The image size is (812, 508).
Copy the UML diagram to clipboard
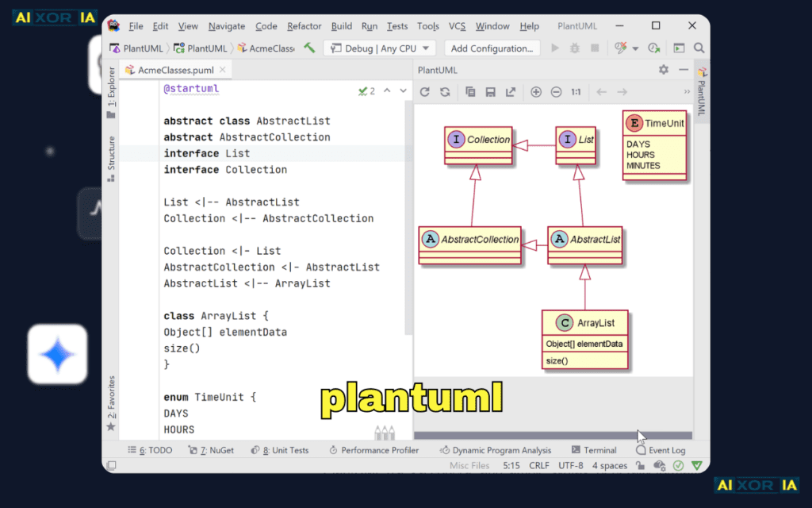[x=470, y=91]
